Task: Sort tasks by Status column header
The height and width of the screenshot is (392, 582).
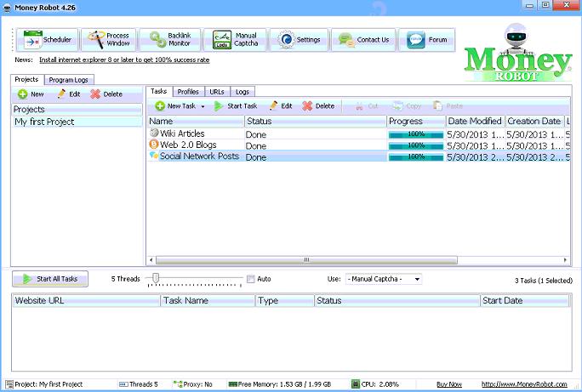Action: (316, 122)
